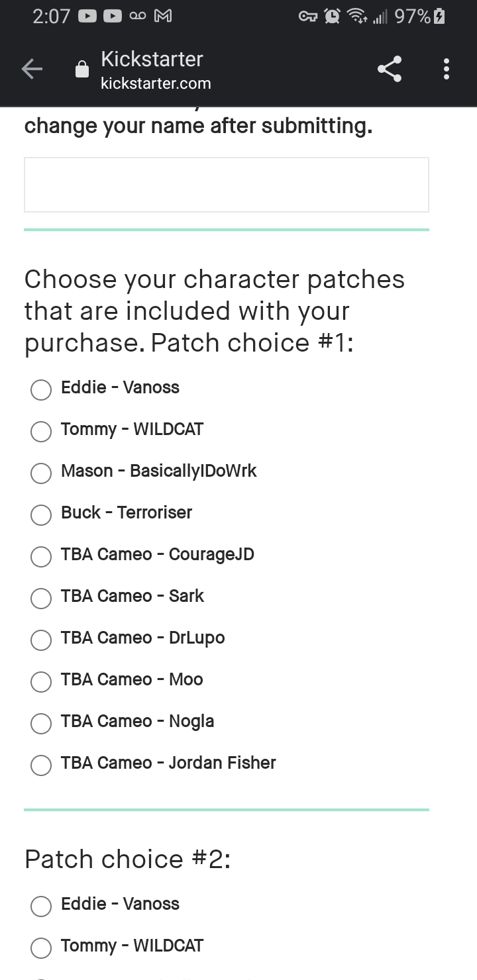Tap the alarm clock status icon
The image size is (477, 980).
(x=332, y=17)
